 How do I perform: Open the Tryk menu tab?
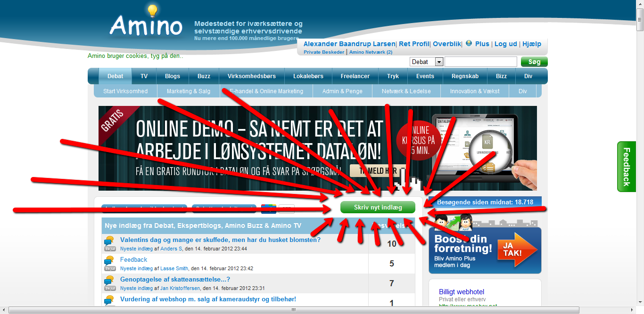393,76
